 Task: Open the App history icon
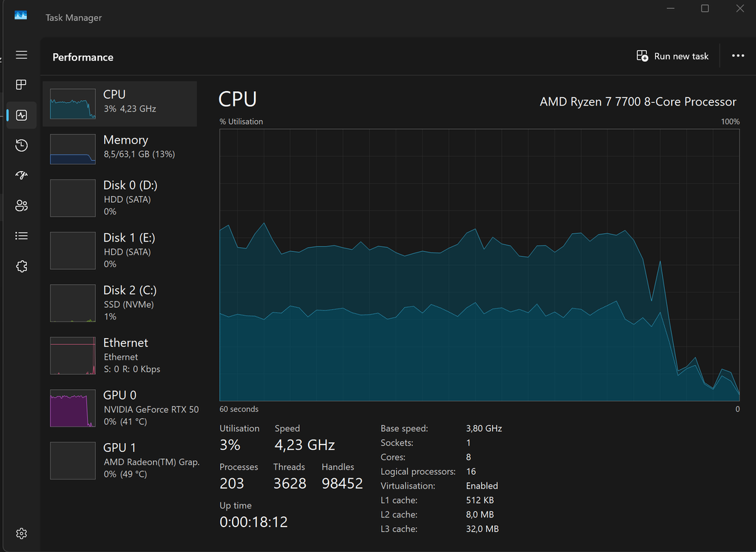21,145
